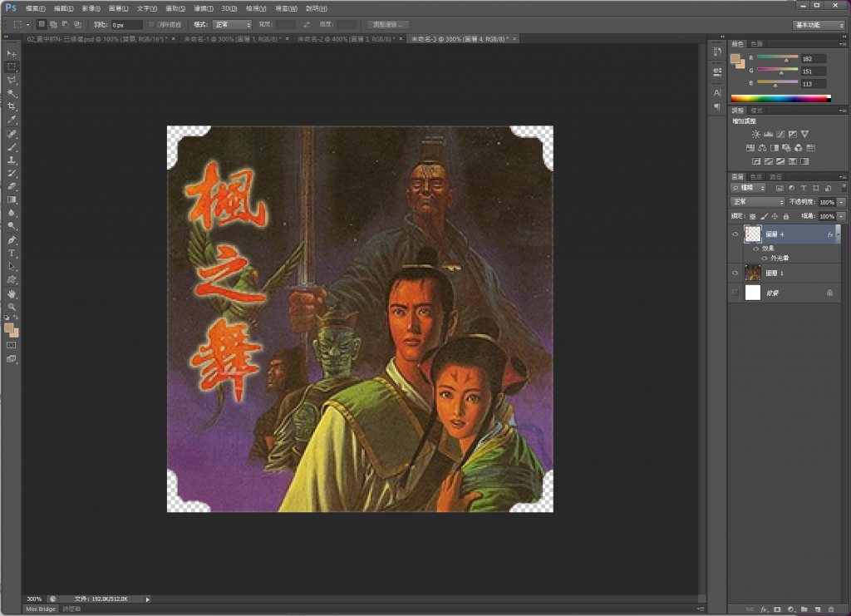Viewport: 851px width, 616px height.
Task: Toggle visibility of 外光暈 effect
Action: click(x=765, y=259)
